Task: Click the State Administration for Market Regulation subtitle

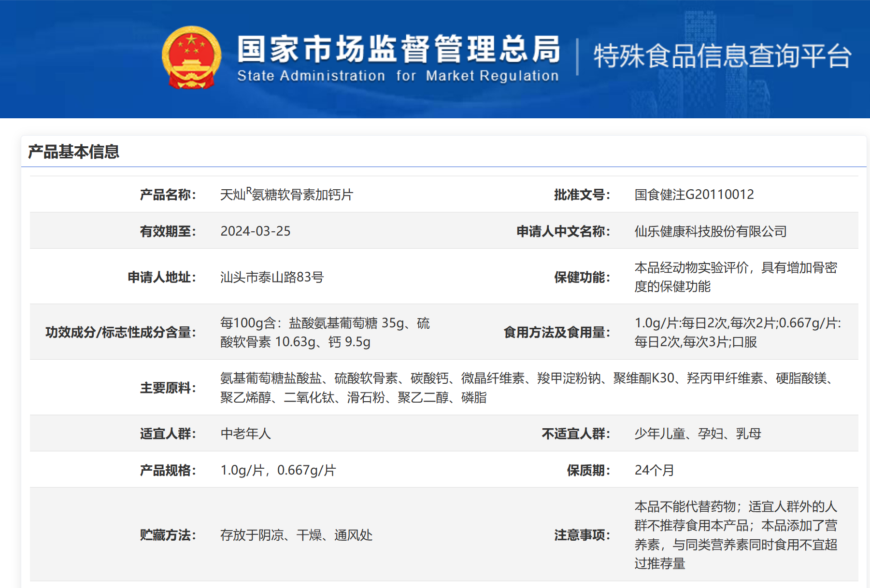Action: point(398,76)
